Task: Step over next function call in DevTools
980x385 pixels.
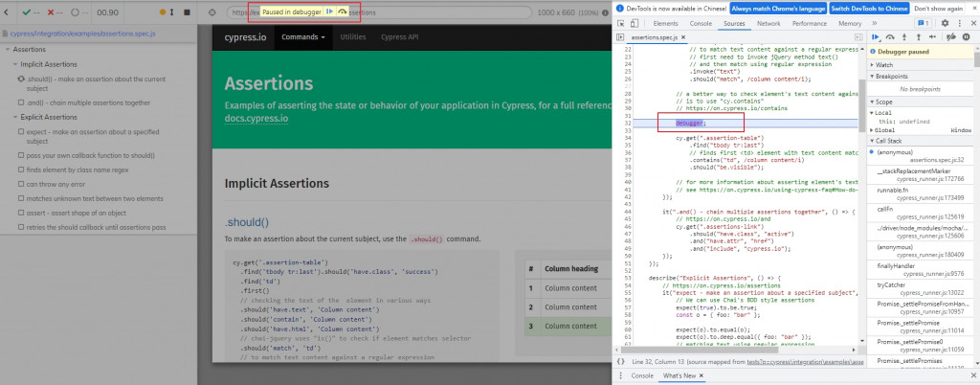Action: pos(891,37)
